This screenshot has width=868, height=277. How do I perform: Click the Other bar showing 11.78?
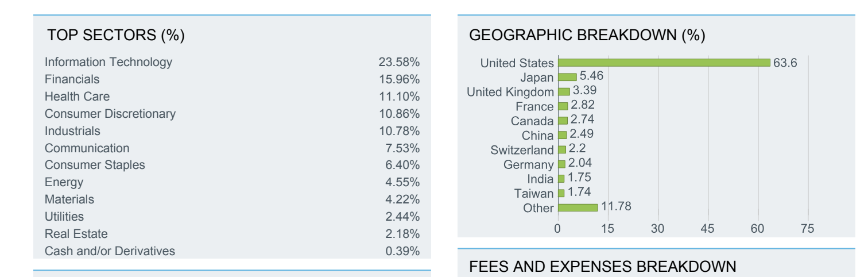coord(578,207)
